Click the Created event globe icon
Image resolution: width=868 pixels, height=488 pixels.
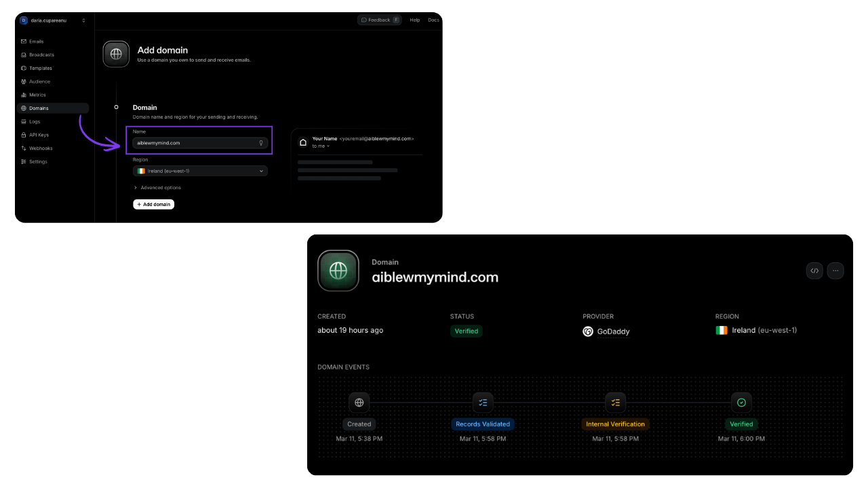pyautogui.click(x=359, y=403)
